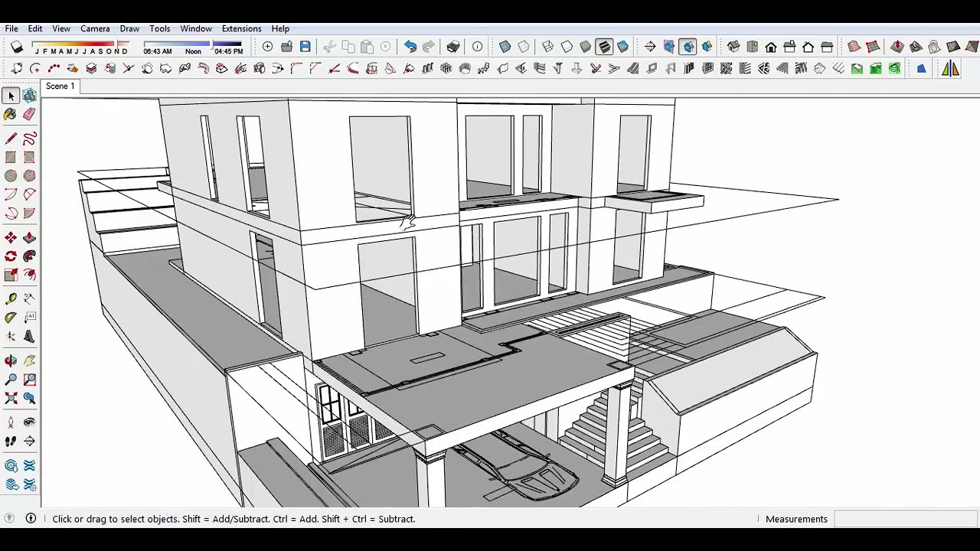Open the Help menu
Viewport: 980px width, 551px height.
pyautogui.click(x=280, y=28)
